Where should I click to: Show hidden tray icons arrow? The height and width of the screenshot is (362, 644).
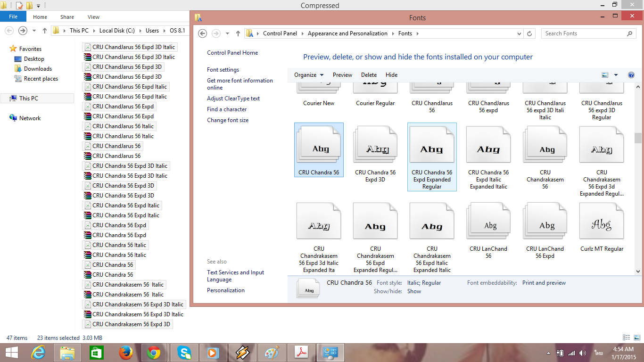click(548, 353)
